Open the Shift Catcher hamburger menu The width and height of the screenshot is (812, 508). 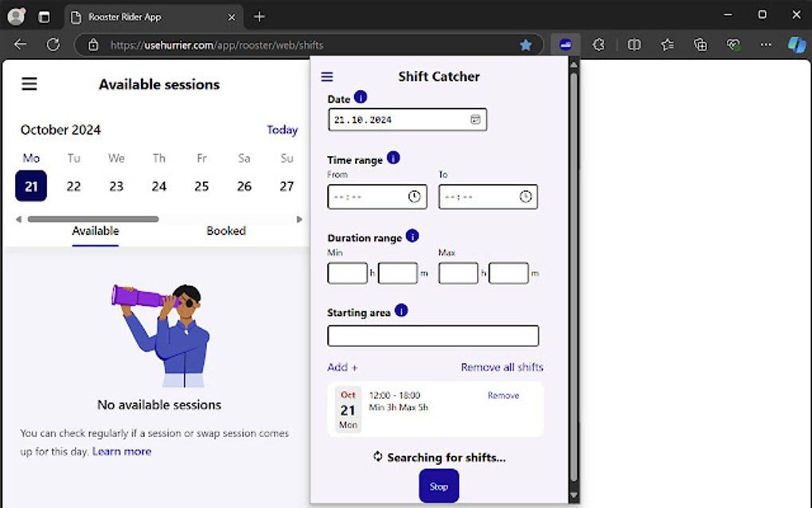326,76
